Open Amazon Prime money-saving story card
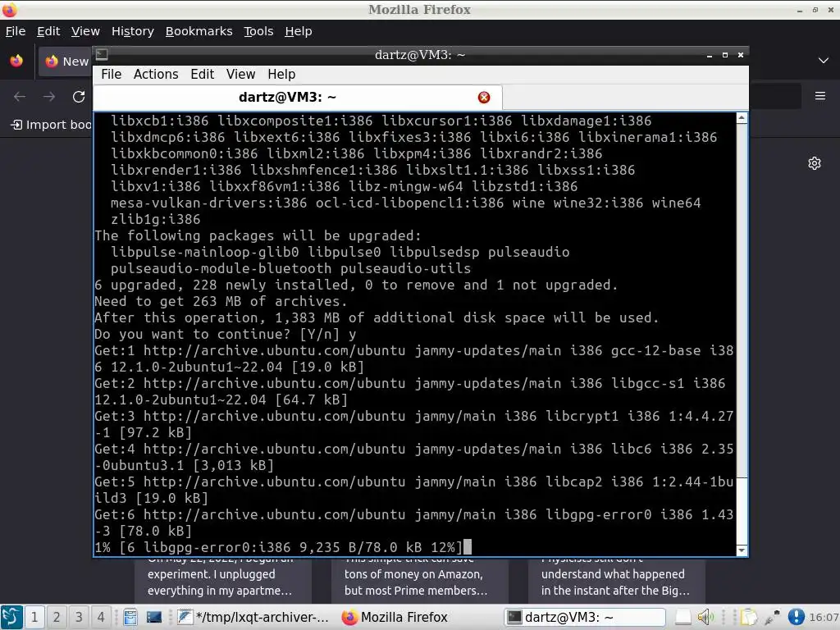The image size is (840, 630). (419, 580)
